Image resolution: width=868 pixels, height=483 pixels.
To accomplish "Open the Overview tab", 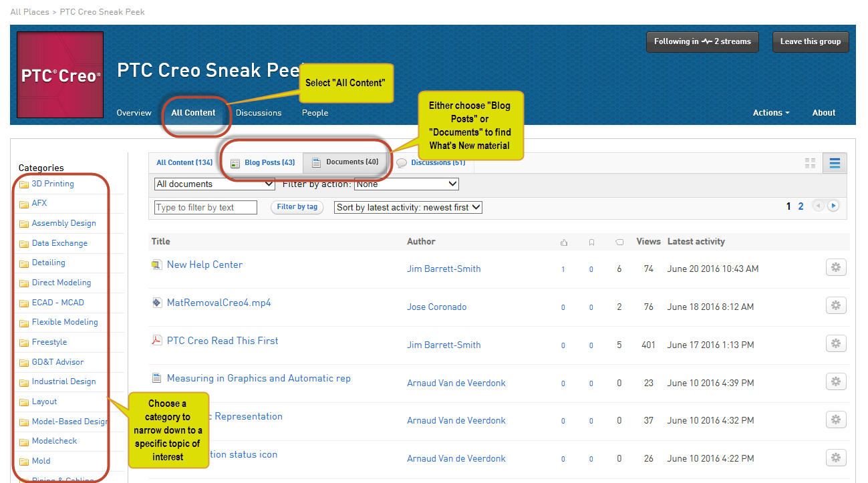I will pos(134,113).
